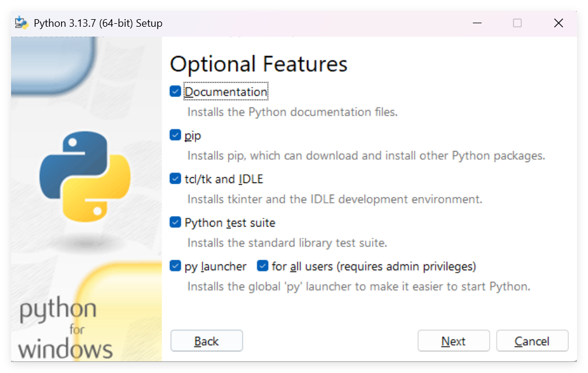
Task: Click the "python for windows" branding text
Action: (x=65, y=329)
